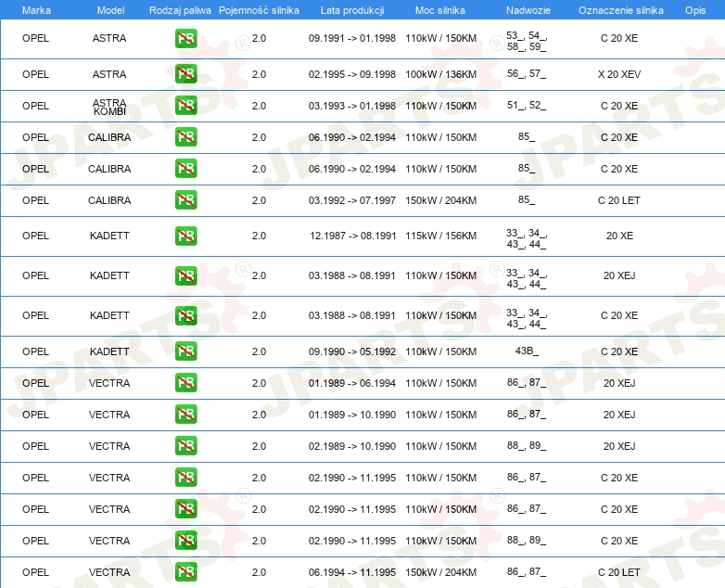Click fuel type icon for ASTRA KOMBI

pyautogui.click(x=185, y=106)
